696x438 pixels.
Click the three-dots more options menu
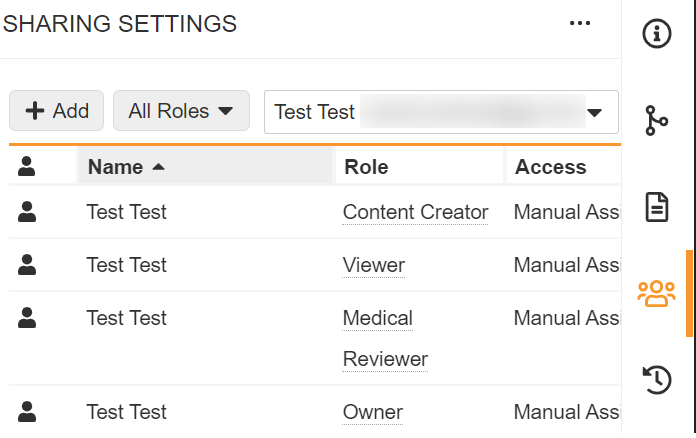[580, 24]
